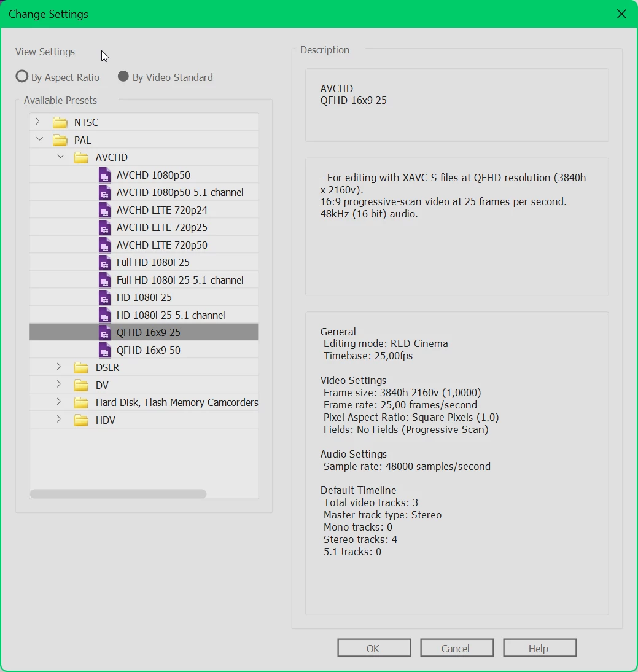Click the highlighted QFHD 16x9 25 label

tap(148, 333)
